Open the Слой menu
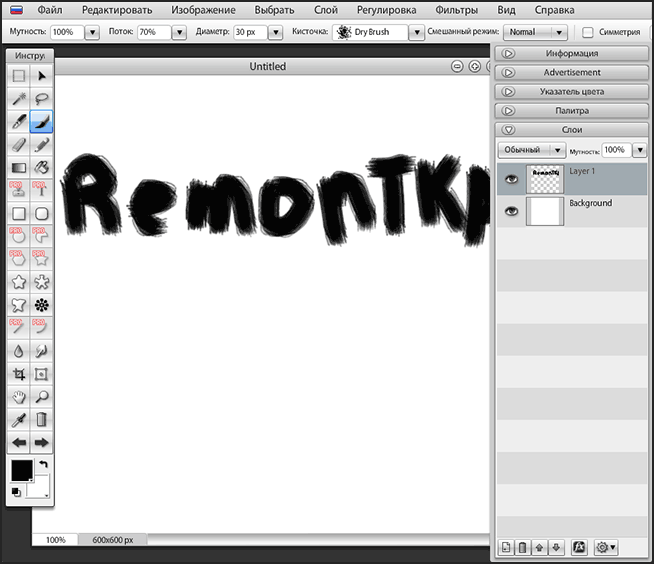The image size is (654, 564). [x=326, y=10]
